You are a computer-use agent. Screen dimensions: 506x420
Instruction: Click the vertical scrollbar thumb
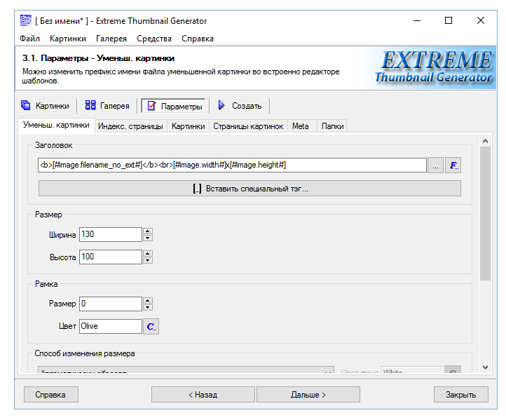click(485, 213)
